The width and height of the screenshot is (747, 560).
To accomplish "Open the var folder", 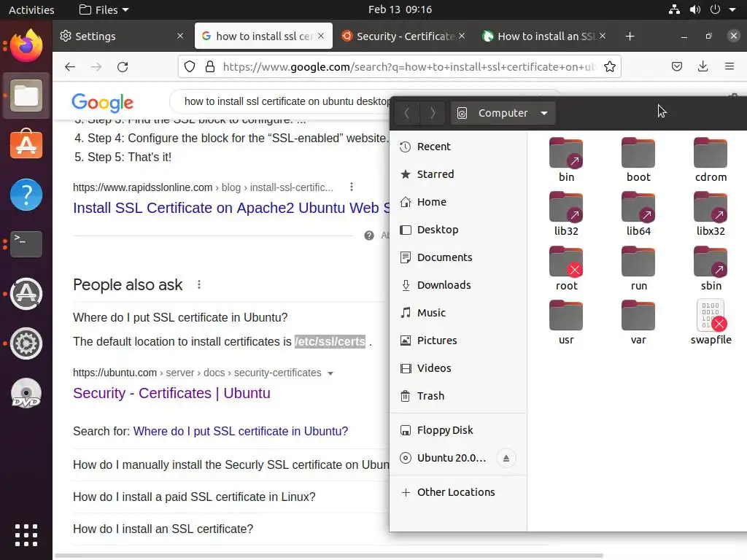I will click(x=638, y=322).
